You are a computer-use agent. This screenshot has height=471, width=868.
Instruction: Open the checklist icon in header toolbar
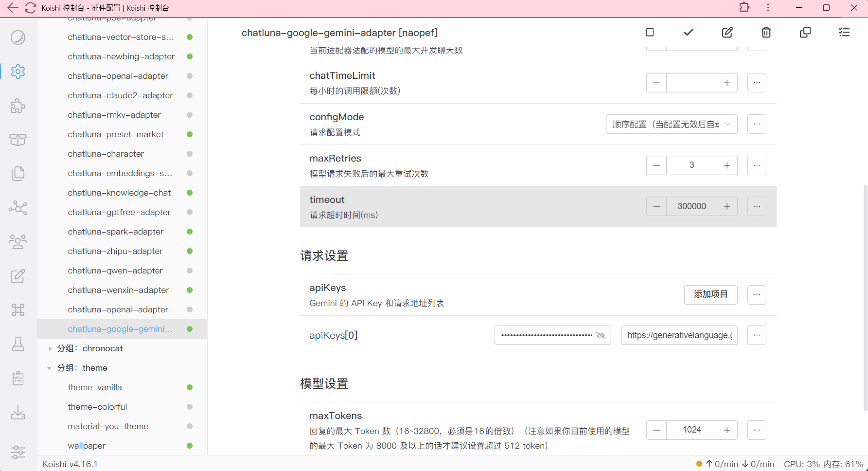point(844,33)
